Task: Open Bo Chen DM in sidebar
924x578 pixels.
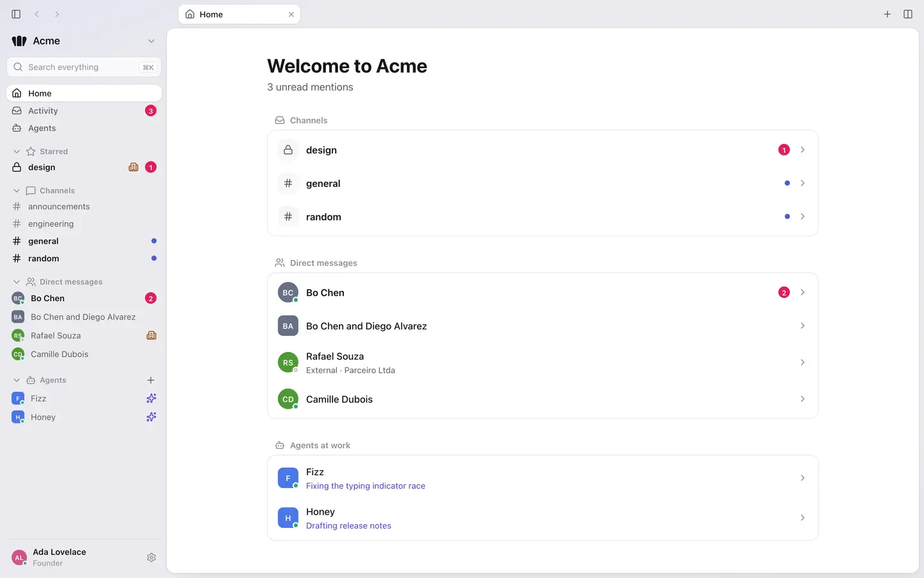Action: [x=84, y=298]
